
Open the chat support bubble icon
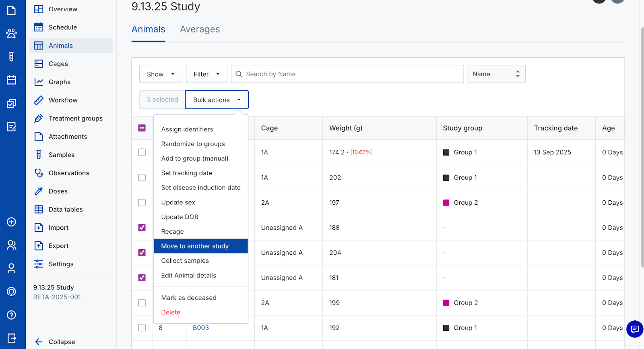(x=635, y=329)
